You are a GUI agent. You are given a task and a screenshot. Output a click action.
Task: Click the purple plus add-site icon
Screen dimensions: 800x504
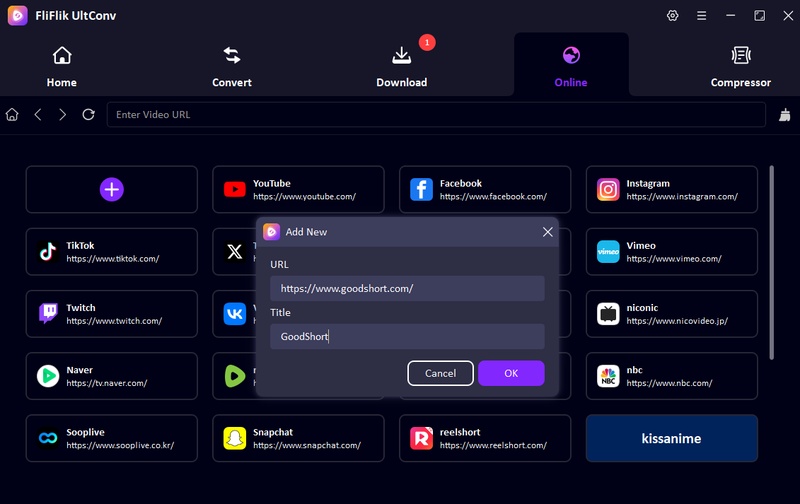pos(111,189)
